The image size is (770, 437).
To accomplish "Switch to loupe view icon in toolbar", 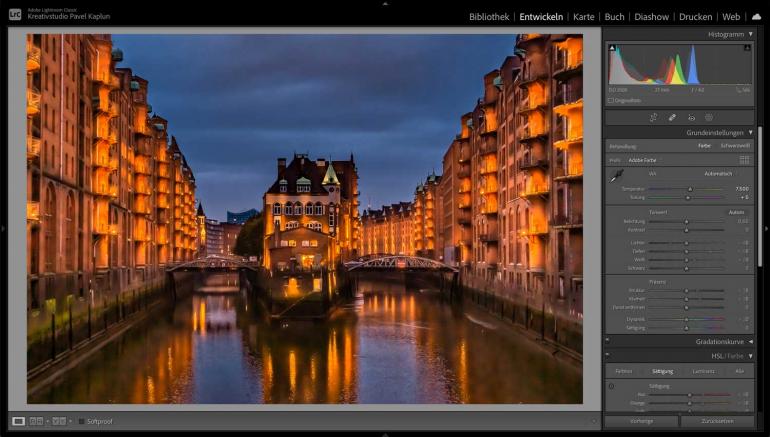I will click(x=18, y=421).
